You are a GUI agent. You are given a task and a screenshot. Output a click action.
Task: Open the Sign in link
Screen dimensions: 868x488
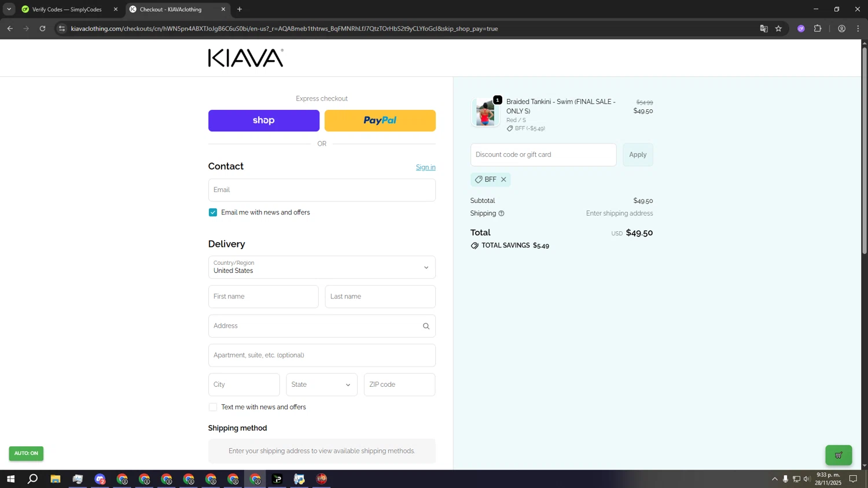click(x=426, y=167)
